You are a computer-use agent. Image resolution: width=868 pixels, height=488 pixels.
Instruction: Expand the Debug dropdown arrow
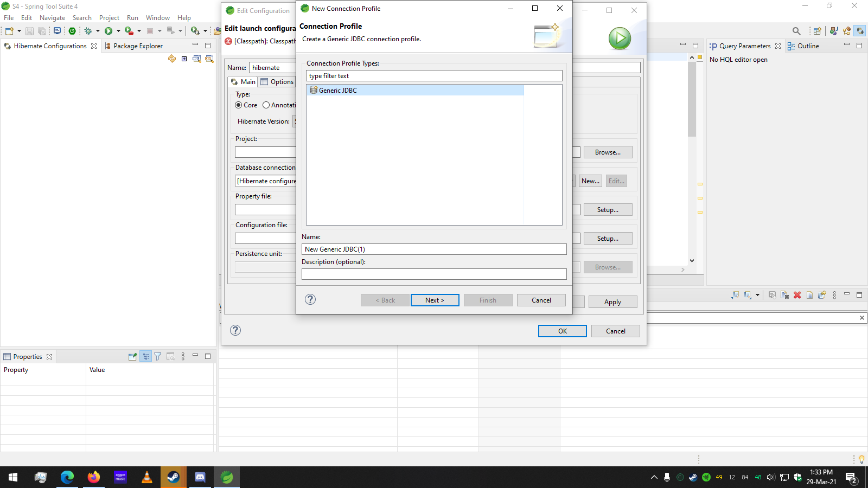click(x=98, y=31)
